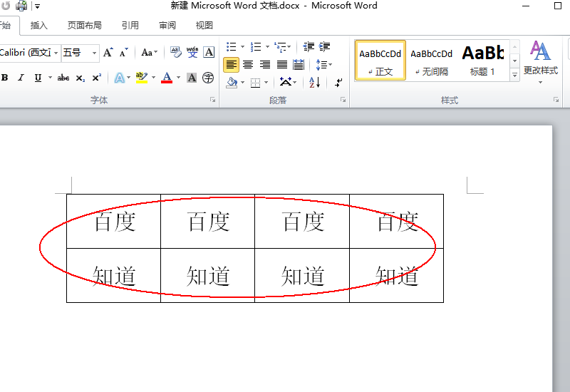Toggle Bold formatting

pyautogui.click(x=5, y=78)
